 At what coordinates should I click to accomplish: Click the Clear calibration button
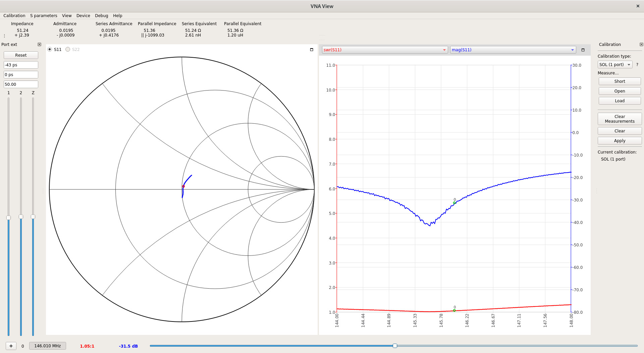coord(620,131)
